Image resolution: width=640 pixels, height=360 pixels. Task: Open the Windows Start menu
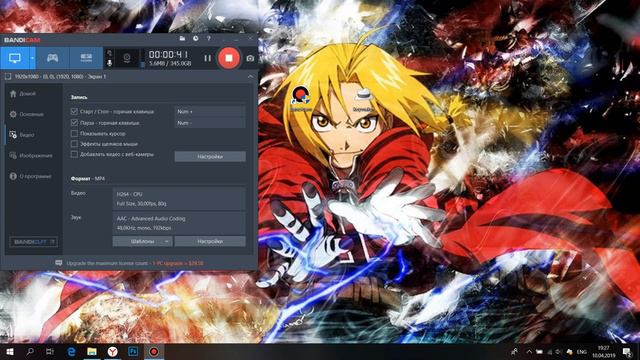(10, 351)
